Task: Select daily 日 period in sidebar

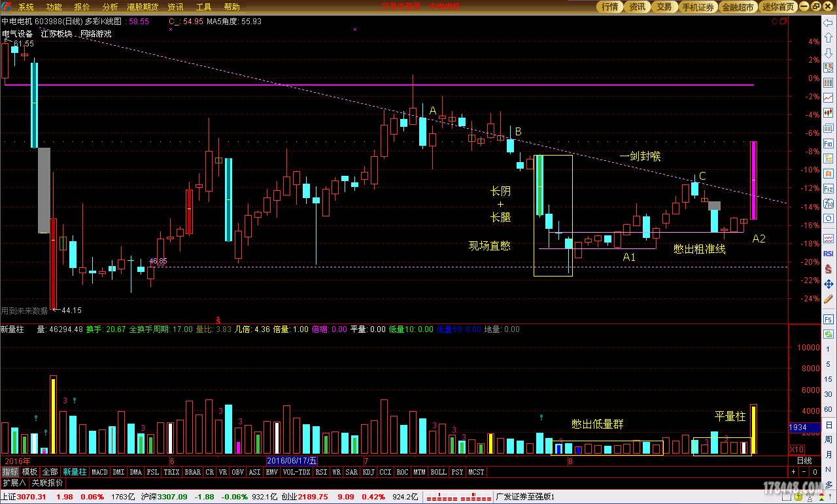Action: [828, 426]
